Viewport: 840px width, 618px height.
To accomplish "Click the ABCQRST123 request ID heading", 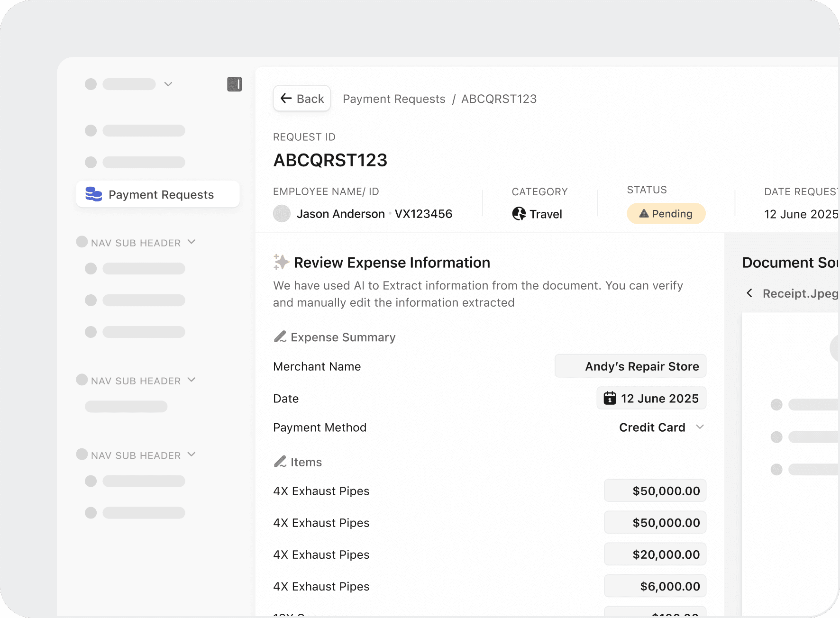I will click(x=330, y=160).
